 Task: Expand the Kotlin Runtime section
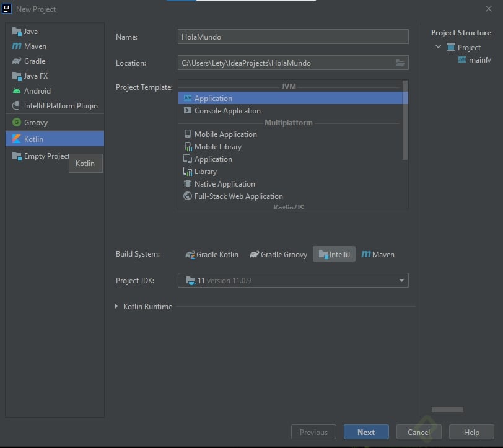point(116,307)
